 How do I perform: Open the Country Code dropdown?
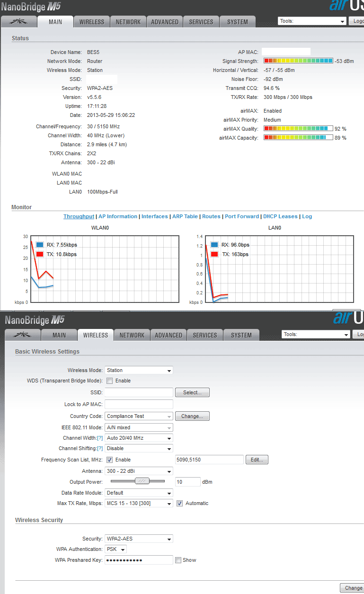coord(139,417)
